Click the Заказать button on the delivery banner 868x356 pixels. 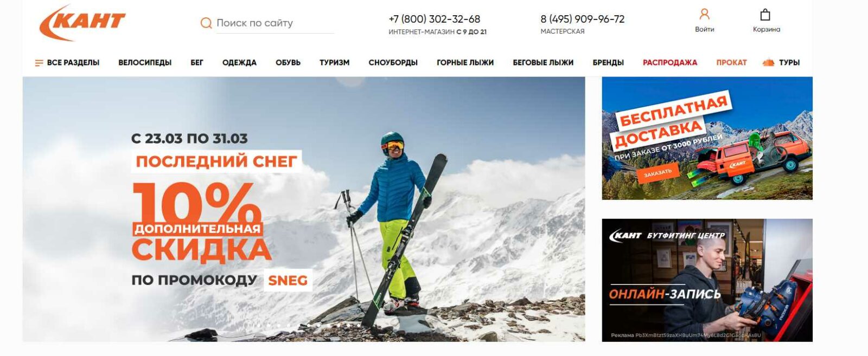(658, 173)
